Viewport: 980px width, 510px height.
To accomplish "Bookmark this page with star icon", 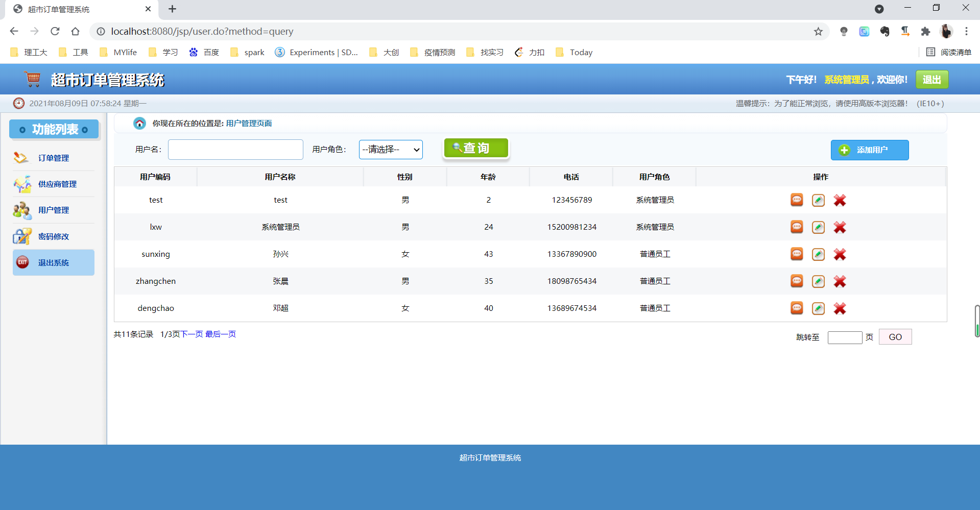I will click(818, 32).
